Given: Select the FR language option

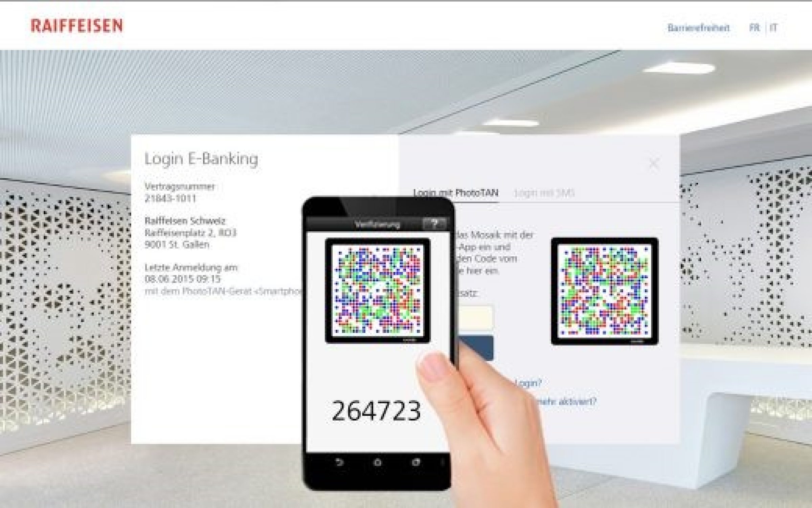Looking at the screenshot, I should 755,27.
